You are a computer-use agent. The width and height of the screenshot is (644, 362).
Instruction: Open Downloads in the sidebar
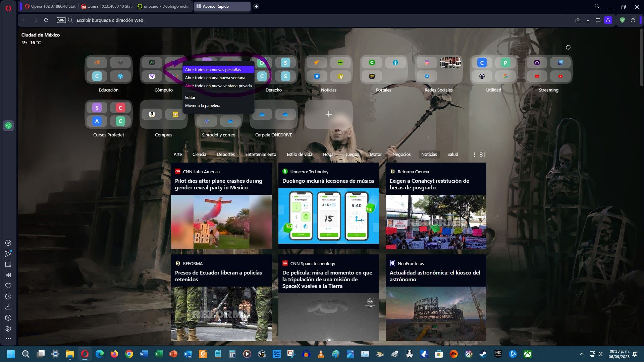click(8, 307)
